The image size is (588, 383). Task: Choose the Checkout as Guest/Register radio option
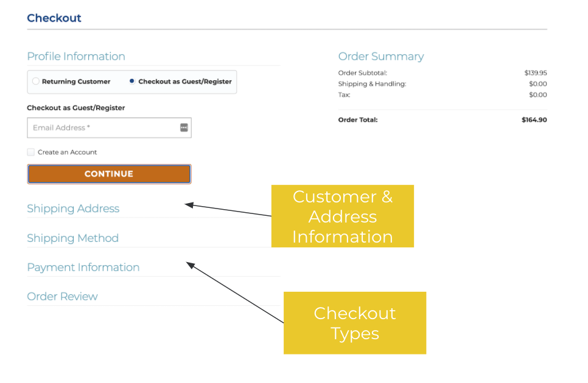point(132,81)
